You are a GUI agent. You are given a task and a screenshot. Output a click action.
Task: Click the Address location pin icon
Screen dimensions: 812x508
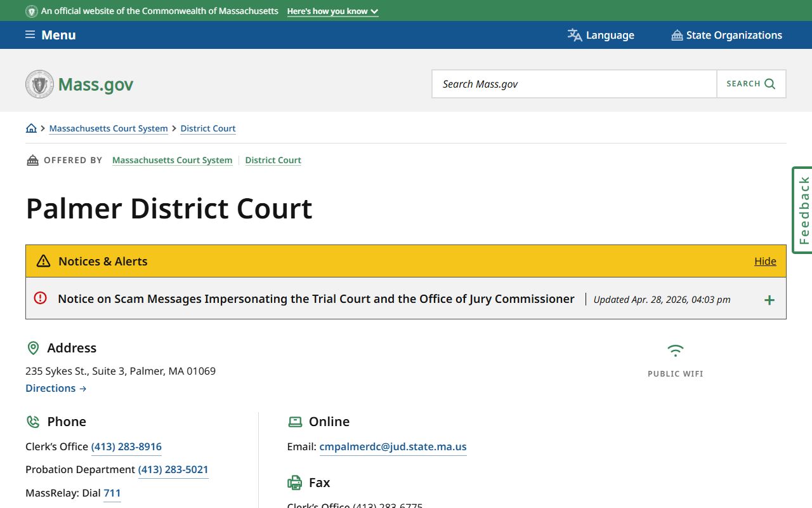pyautogui.click(x=33, y=348)
